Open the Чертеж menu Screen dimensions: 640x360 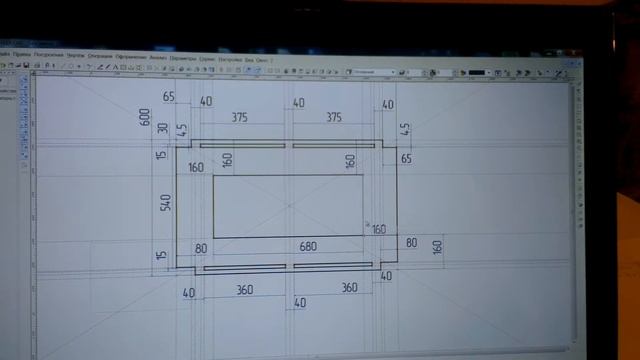pyautogui.click(x=76, y=55)
